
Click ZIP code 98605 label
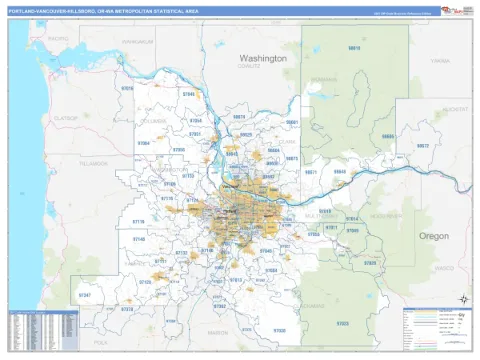pyautogui.click(x=388, y=137)
